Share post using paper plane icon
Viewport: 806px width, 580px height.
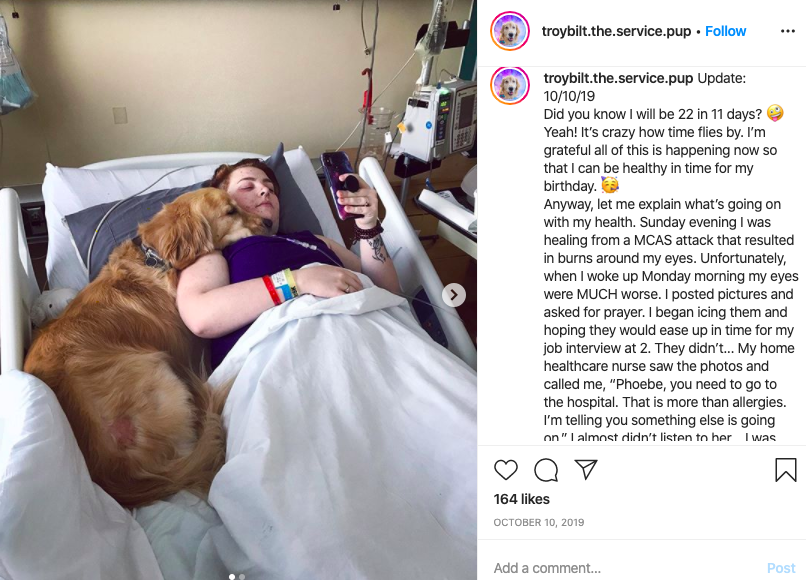[x=586, y=469]
